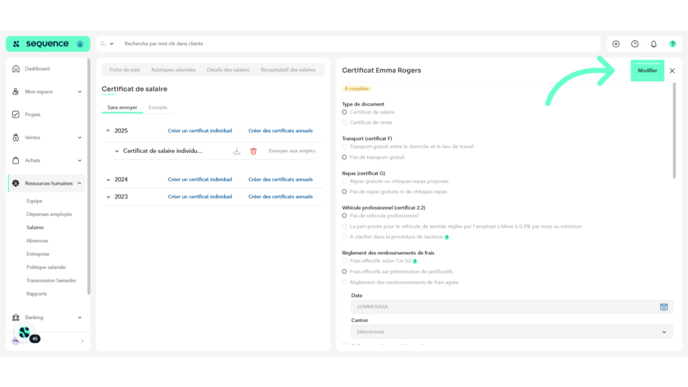Select Règlement des remboursements de frais agréé

pos(344,283)
